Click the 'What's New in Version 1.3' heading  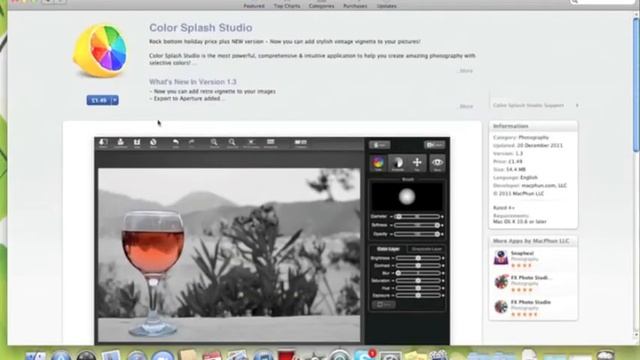[x=193, y=82]
